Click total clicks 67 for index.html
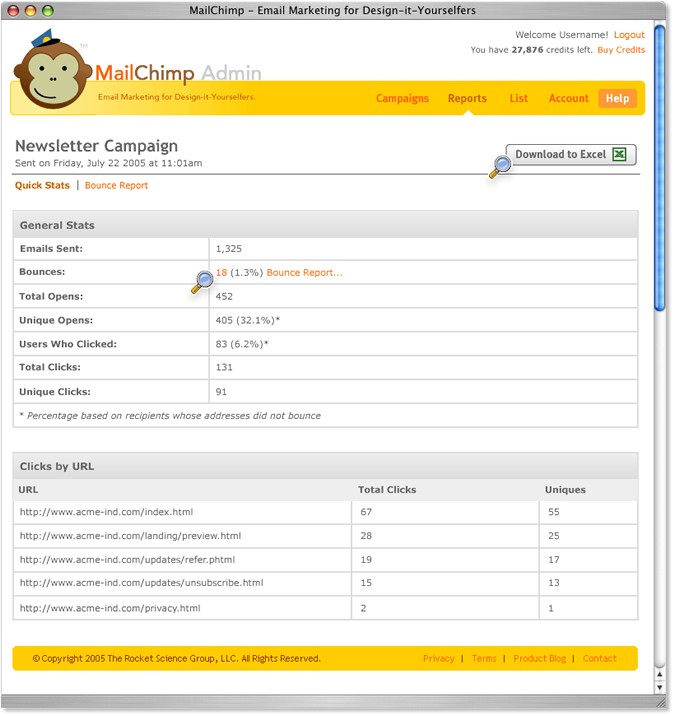The image size is (675, 716). (366, 512)
